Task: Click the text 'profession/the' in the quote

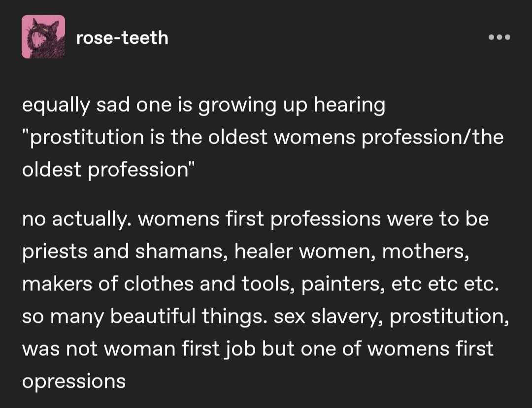Action: pos(433,138)
